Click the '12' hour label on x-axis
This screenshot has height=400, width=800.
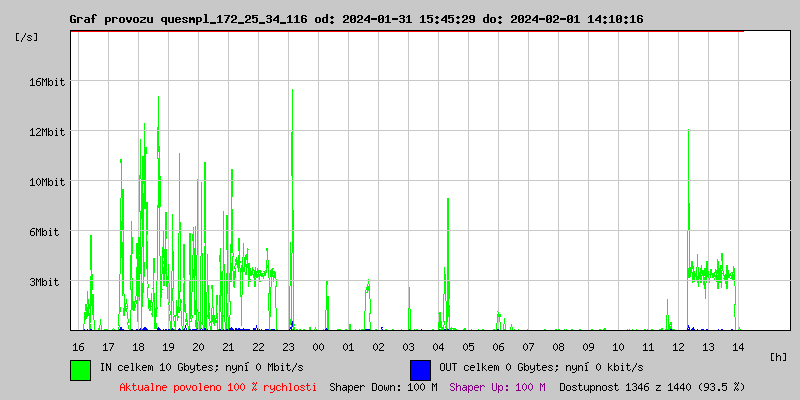[678, 347]
